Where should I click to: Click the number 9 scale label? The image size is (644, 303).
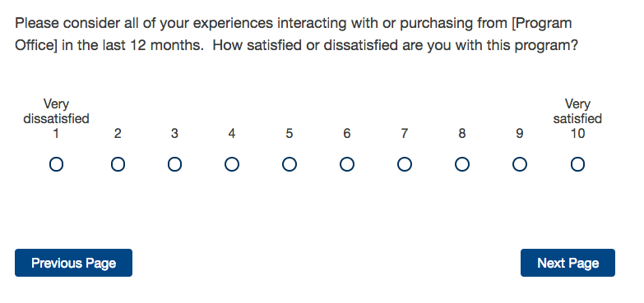point(520,134)
